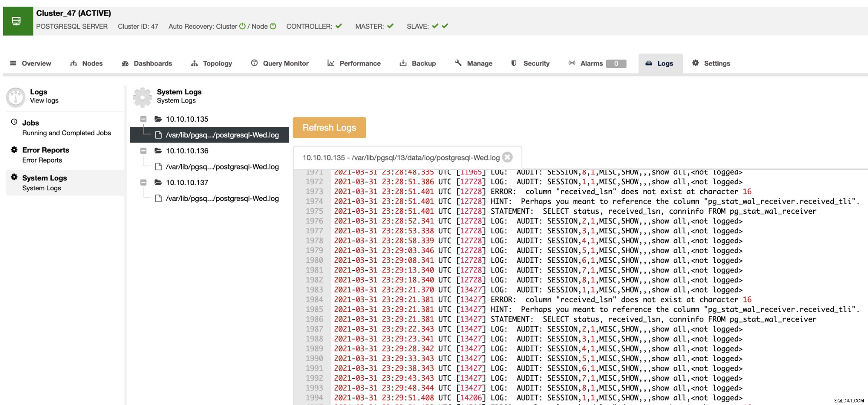Switch to the Security tab
868x405 pixels.
click(530, 63)
